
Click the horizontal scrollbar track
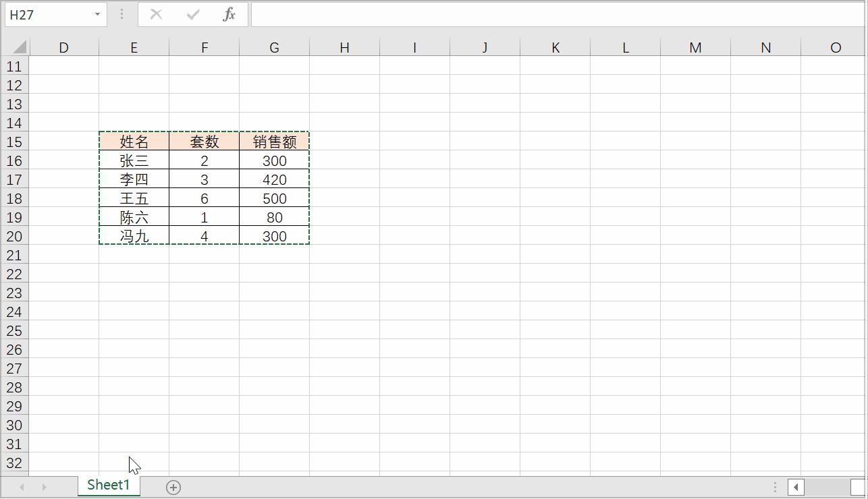coord(540,487)
